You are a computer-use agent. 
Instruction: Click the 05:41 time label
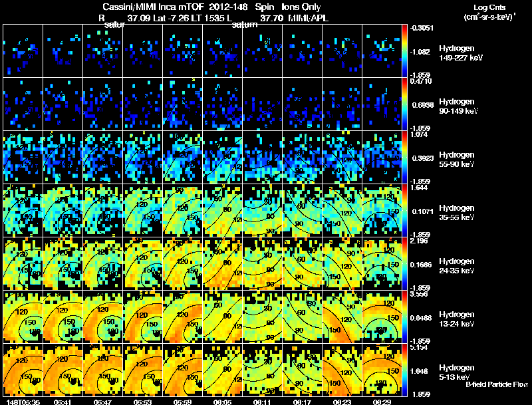point(63,402)
